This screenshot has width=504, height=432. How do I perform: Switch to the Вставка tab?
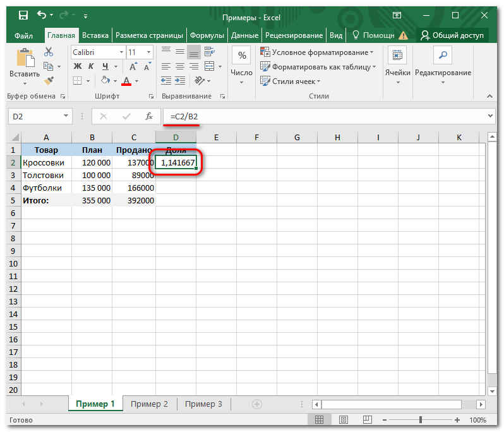pos(95,35)
